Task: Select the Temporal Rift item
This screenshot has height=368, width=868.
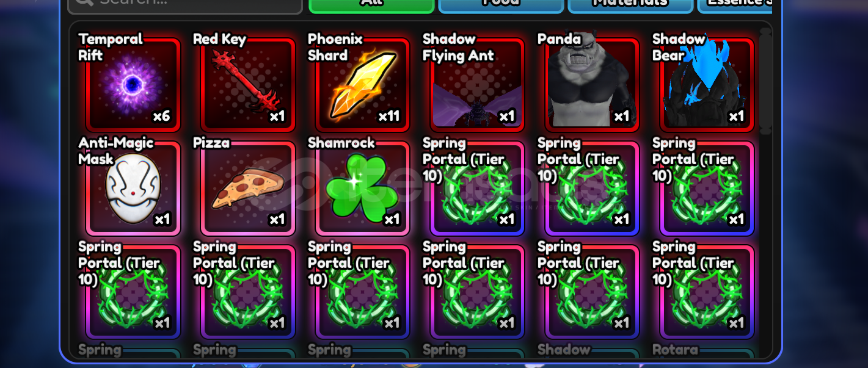Action: 133,84
